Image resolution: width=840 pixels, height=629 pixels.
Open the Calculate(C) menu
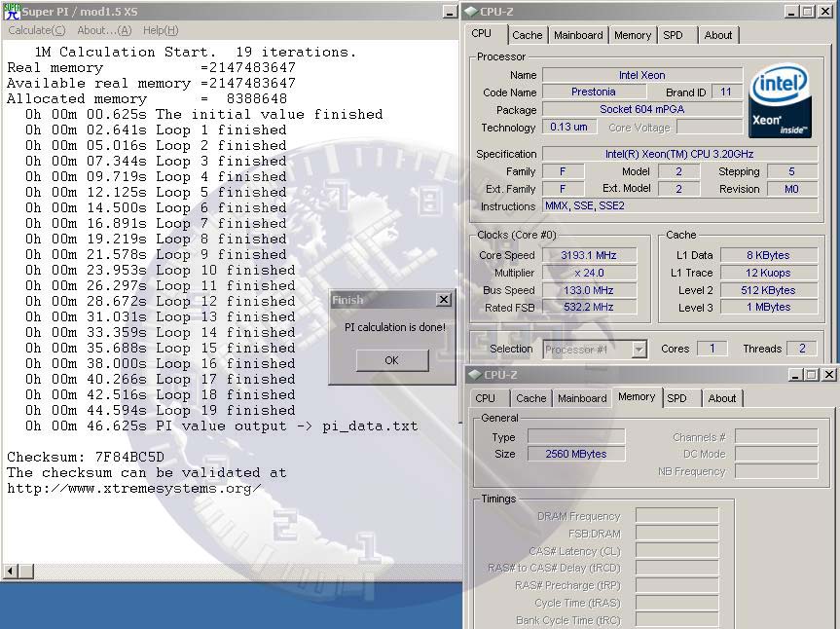[37, 30]
